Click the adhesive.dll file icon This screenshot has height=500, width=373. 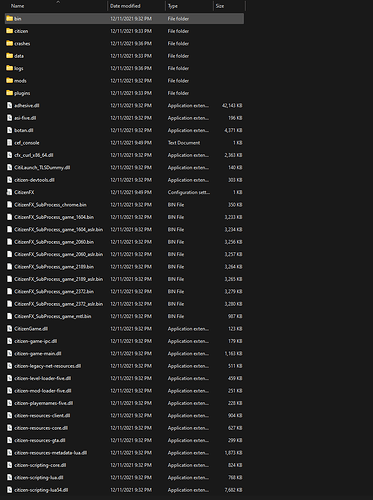(x=10, y=105)
